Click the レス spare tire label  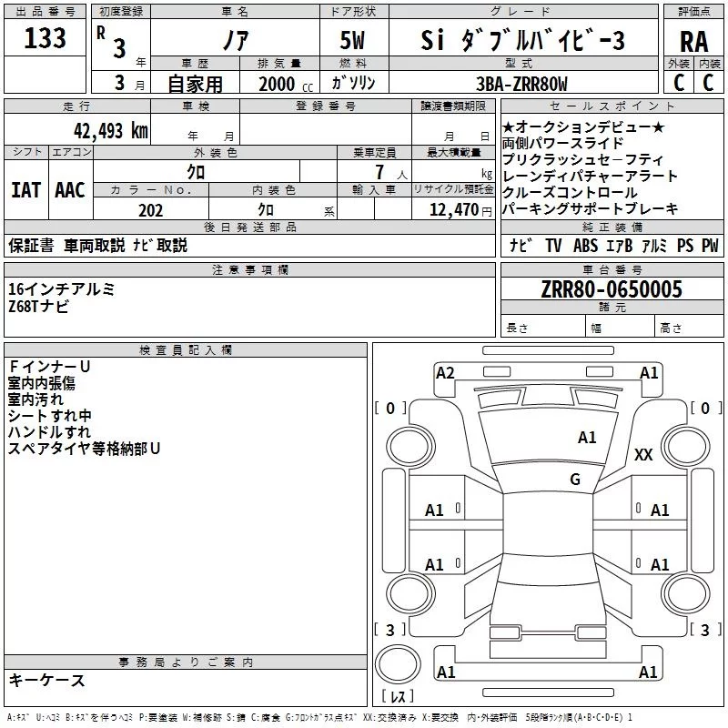398,696
